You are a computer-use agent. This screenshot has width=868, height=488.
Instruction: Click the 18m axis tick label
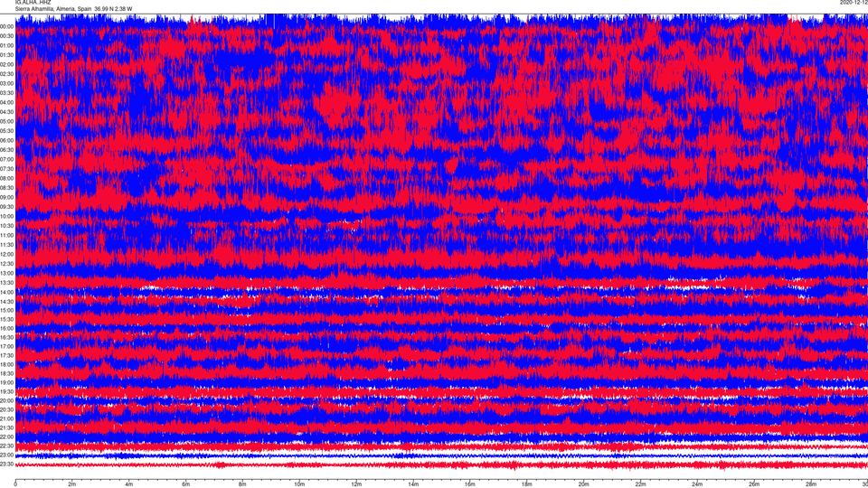pyautogui.click(x=527, y=484)
